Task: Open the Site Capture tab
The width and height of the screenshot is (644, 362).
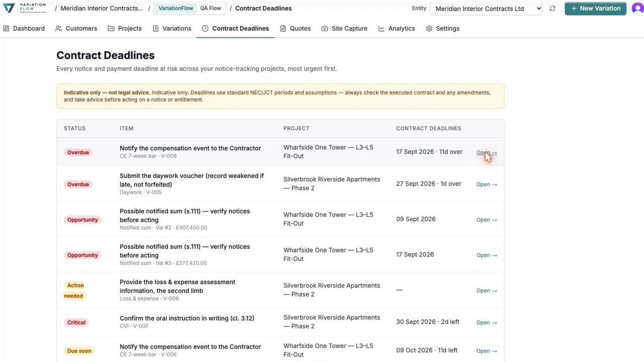Action: pyautogui.click(x=344, y=29)
